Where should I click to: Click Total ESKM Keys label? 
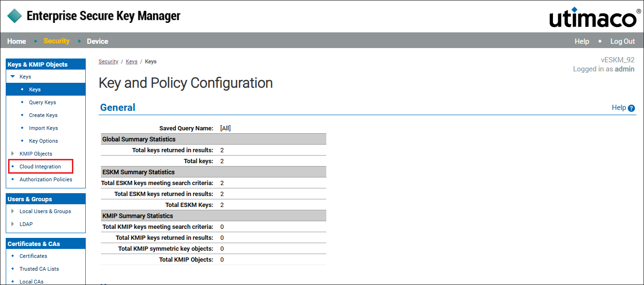coord(189,205)
